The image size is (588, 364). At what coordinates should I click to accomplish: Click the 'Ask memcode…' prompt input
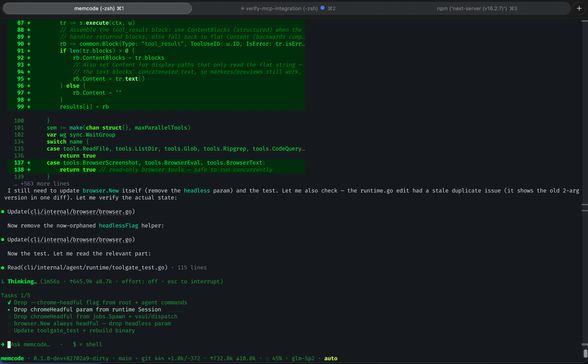[x=30, y=344]
